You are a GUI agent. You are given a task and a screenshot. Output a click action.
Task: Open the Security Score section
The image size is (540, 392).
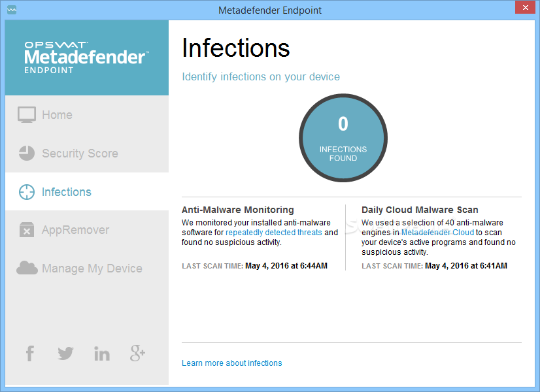[87, 153]
